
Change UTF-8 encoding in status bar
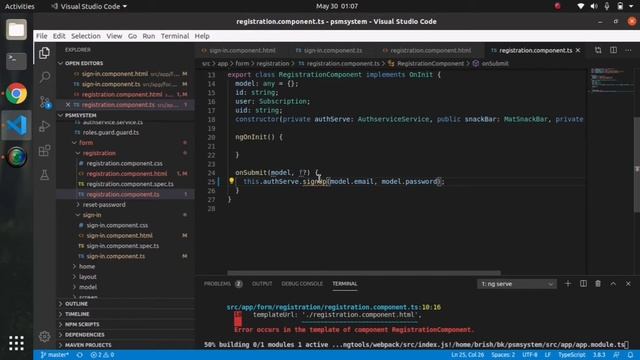530,355
